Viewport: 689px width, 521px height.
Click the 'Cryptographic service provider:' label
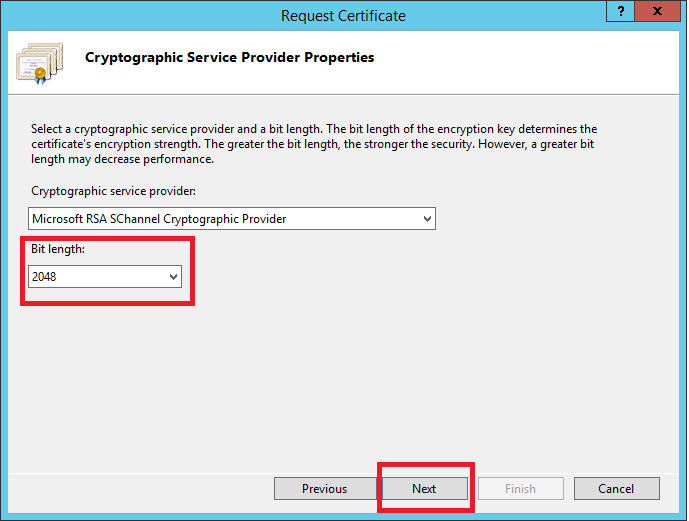(111, 190)
